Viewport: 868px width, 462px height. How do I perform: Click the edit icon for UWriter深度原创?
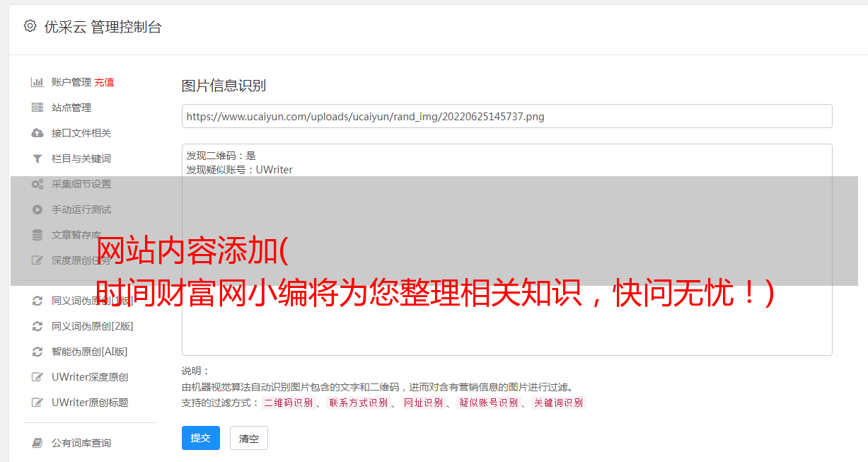37,377
